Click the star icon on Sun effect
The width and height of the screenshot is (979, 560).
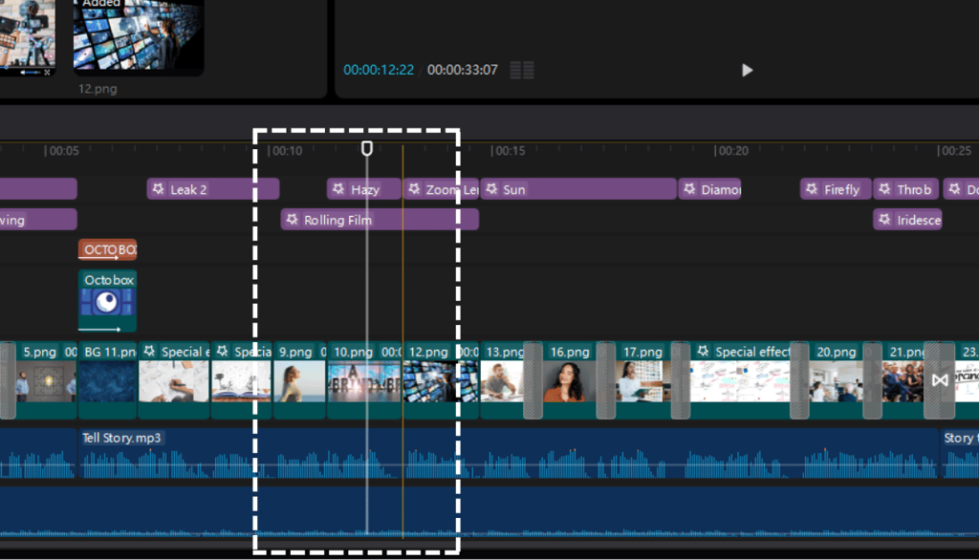pos(491,188)
